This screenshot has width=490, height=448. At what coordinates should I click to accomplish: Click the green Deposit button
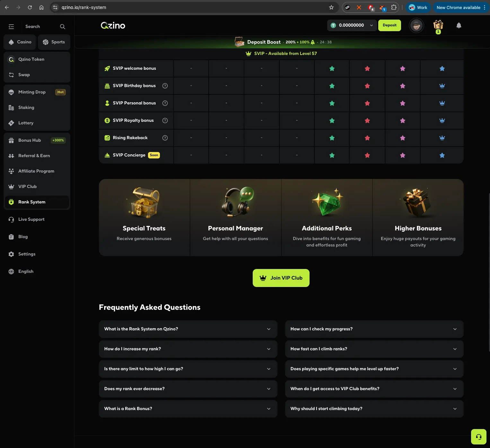pos(389,25)
